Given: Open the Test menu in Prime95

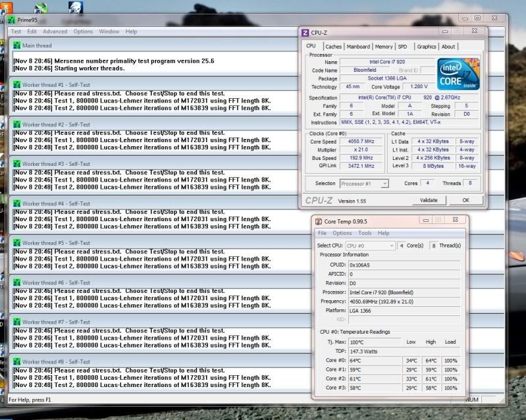Looking at the screenshot, I should pyautogui.click(x=16, y=32).
